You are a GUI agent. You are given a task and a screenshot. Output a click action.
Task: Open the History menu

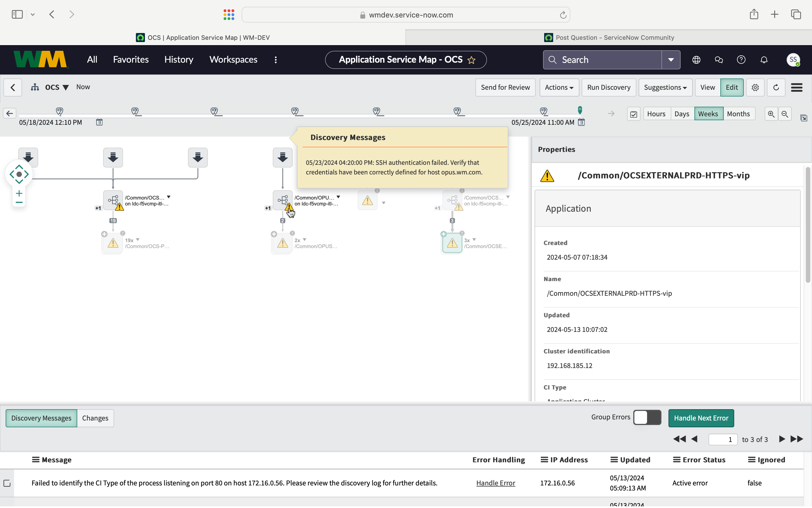pyautogui.click(x=179, y=60)
